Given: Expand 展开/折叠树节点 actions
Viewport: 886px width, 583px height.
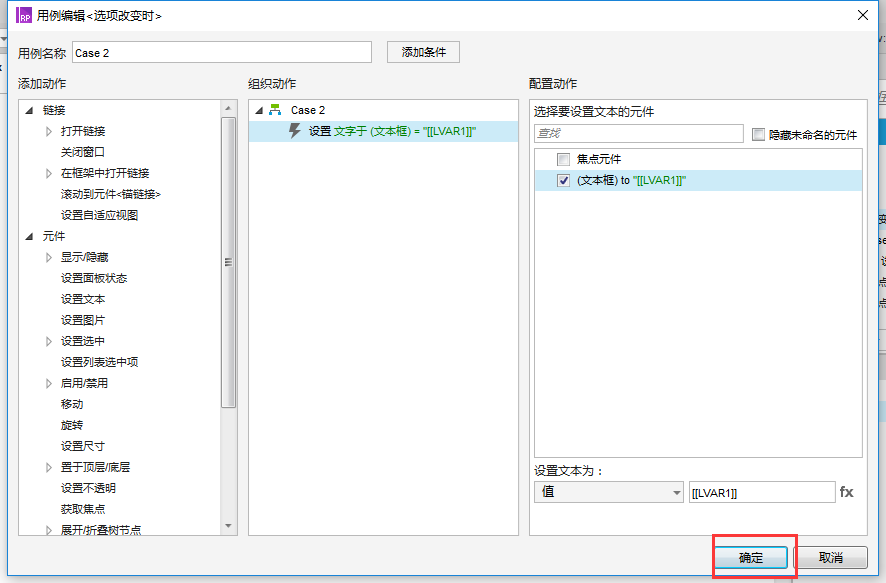Looking at the screenshot, I should pos(49,530).
